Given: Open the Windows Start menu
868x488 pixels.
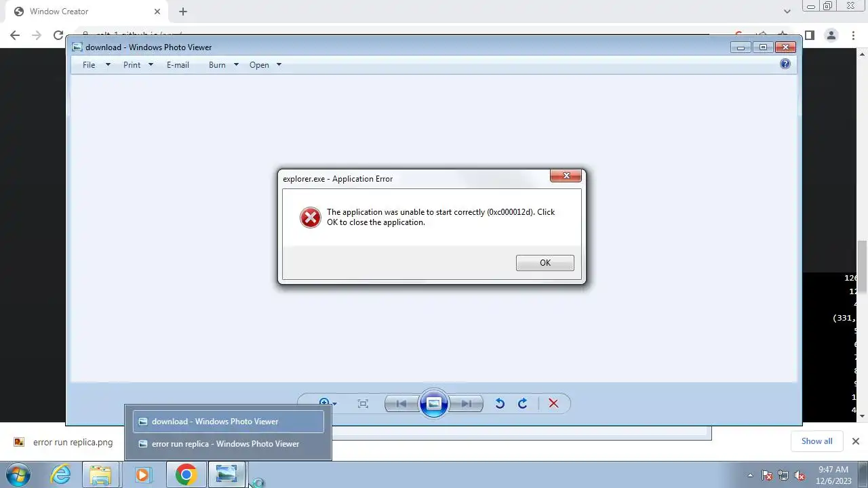Looking at the screenshot, I should click(x=18, y=474).
